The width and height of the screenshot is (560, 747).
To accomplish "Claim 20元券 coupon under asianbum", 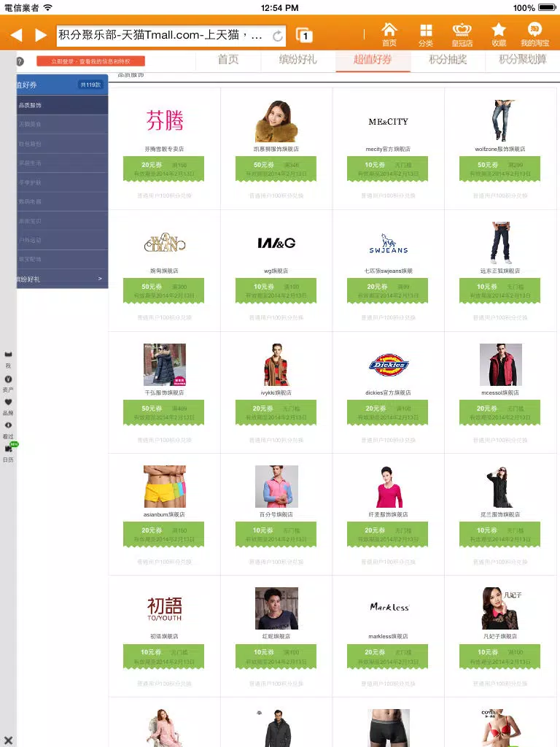I will click(x=164, y=535).
